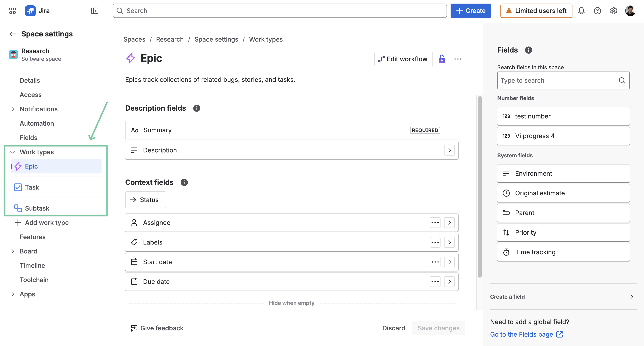The height and width of the screenshot is (346, 644).
Task: Open the Assignee field options ellipsis
Action: click(x=435, y=223)
